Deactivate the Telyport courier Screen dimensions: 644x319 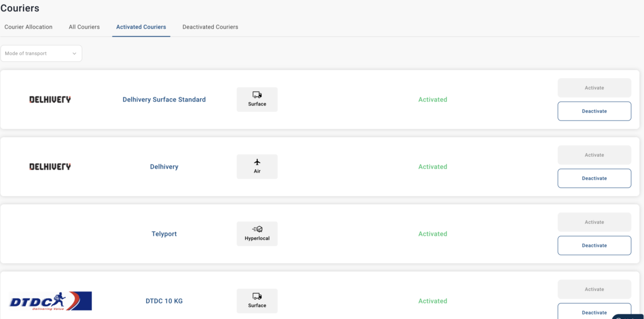click(594, 246)
